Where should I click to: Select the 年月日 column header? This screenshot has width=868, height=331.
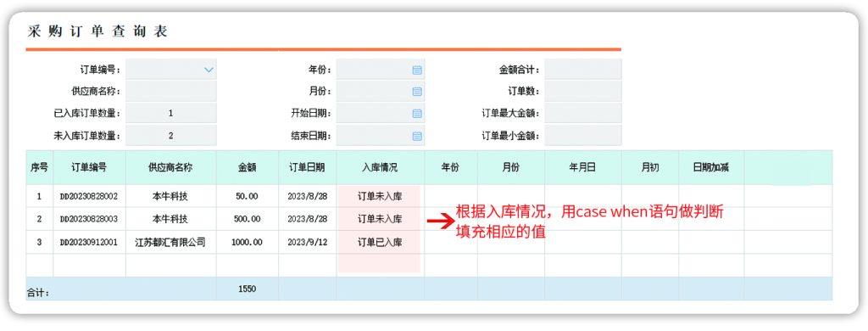[583, 167]
